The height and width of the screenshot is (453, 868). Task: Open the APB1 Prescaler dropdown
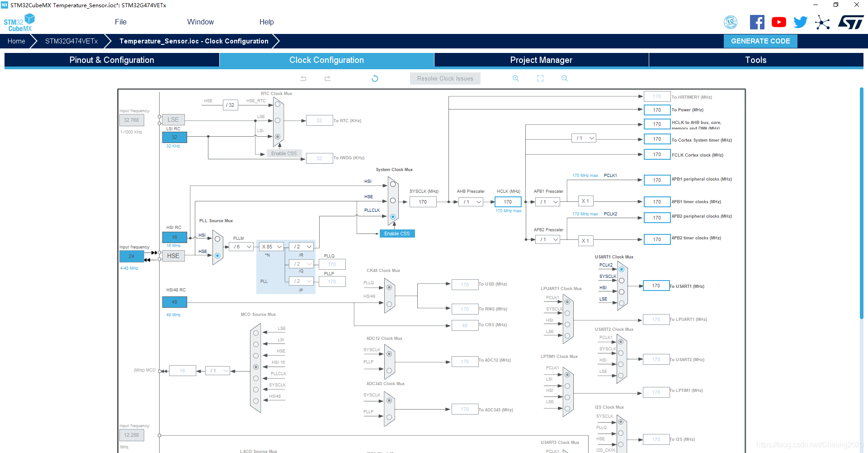(x=548, y=202)
